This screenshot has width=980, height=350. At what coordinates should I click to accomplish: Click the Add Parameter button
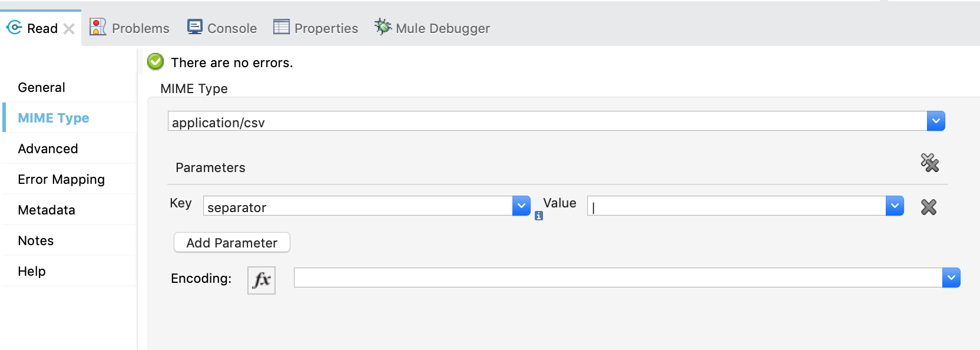click(231, 242)
